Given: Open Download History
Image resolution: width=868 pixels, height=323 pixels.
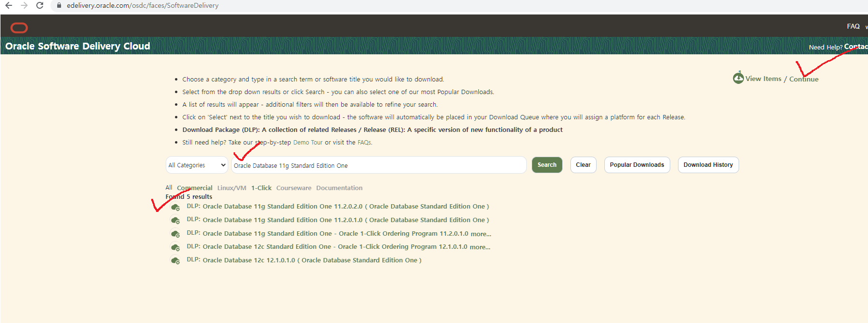Looking at the screenshot, I should tap(708, 165).
